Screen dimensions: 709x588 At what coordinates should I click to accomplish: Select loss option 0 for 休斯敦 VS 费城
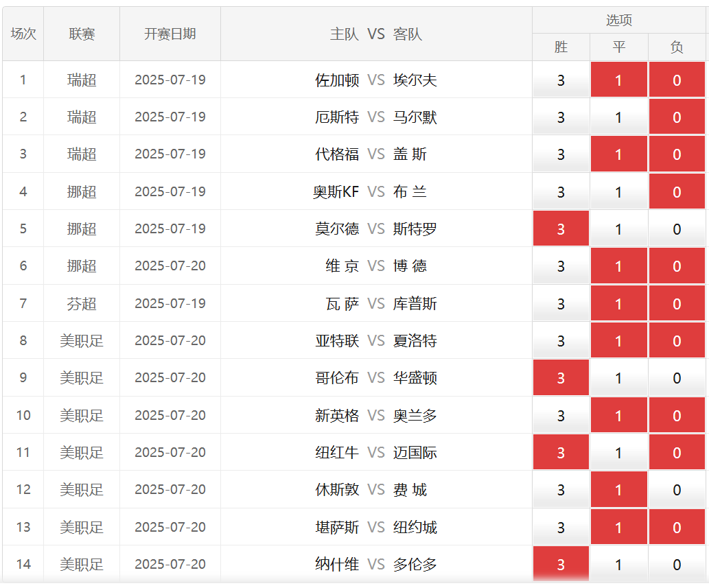[x=677, y=489]
